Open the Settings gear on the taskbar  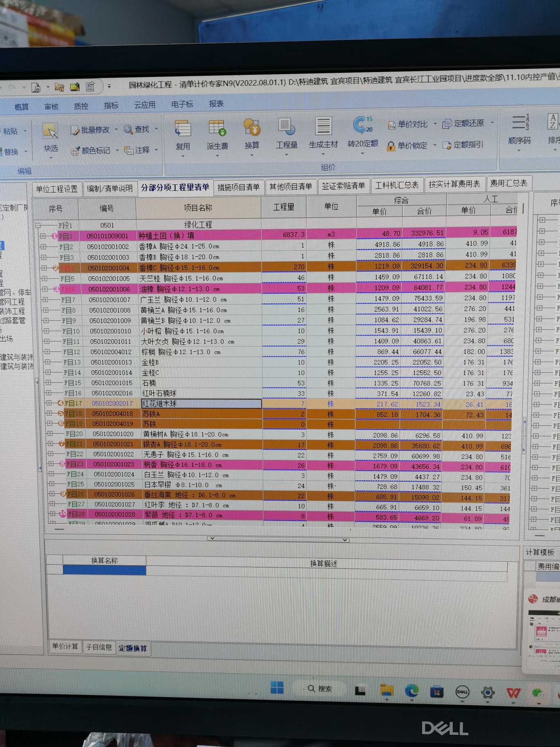tap(488, 693)
